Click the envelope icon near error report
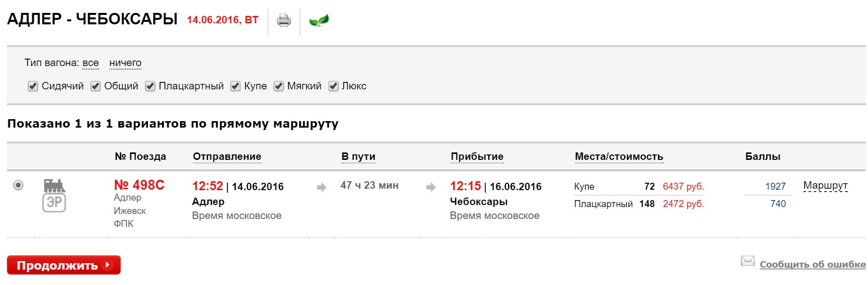This screenshot has height=285, width=868. pyautogui.click(x=747, y=261)
